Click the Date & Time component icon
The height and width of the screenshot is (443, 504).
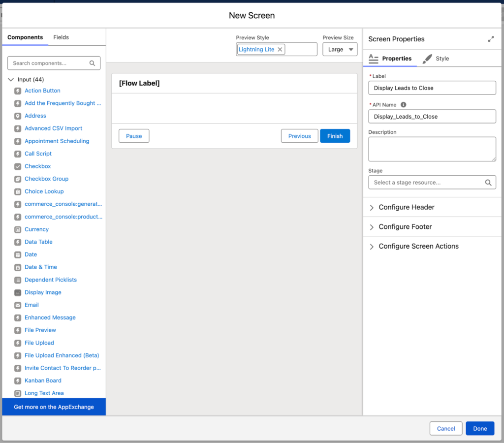pyautogui.click(x=18, y=267)
